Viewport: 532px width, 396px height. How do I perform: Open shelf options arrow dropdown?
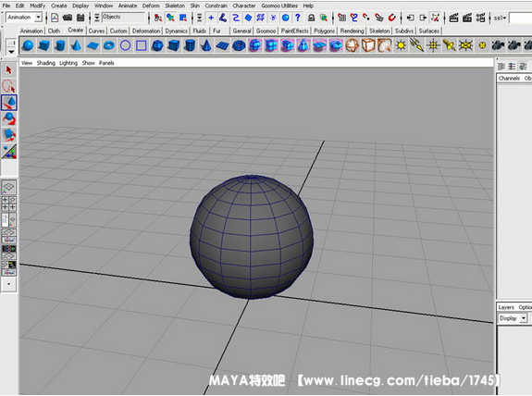pyautogui.click(x=11, y=52)
